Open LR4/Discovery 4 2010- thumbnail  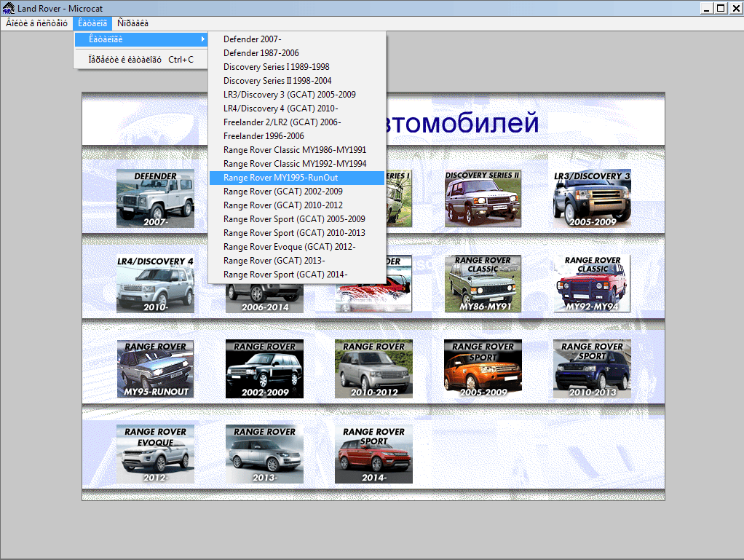[x=155, y=284]
